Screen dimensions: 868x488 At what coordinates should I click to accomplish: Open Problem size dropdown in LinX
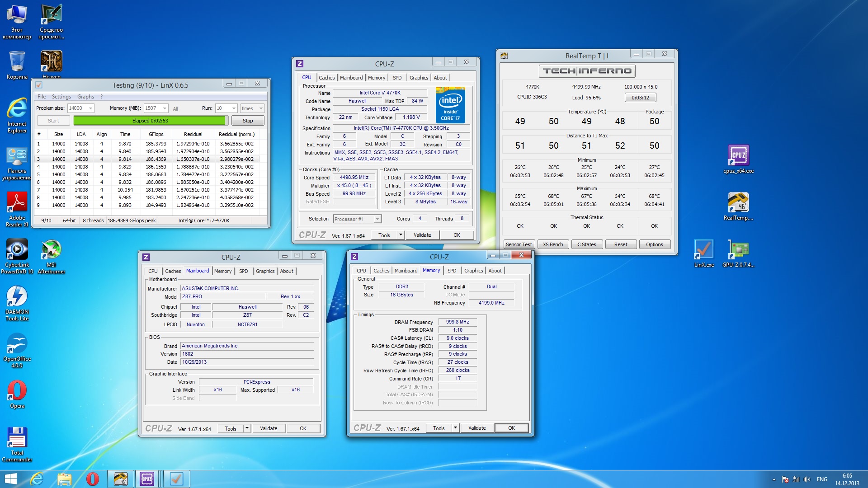[x=90, y=108]
